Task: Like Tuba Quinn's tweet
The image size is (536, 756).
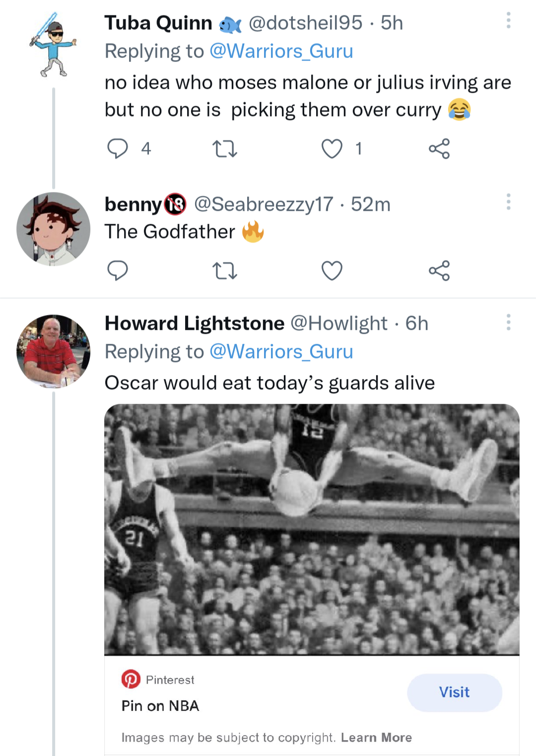Action: [332, 148]
